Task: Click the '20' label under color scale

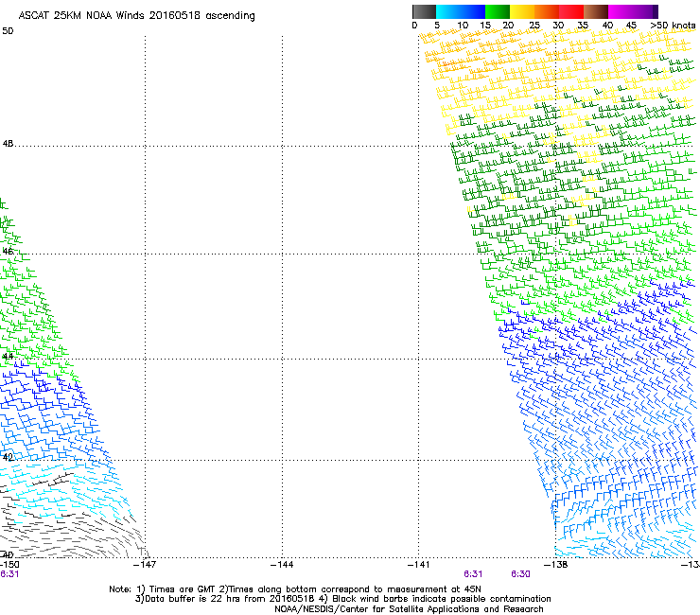Action: pos(509,26)
